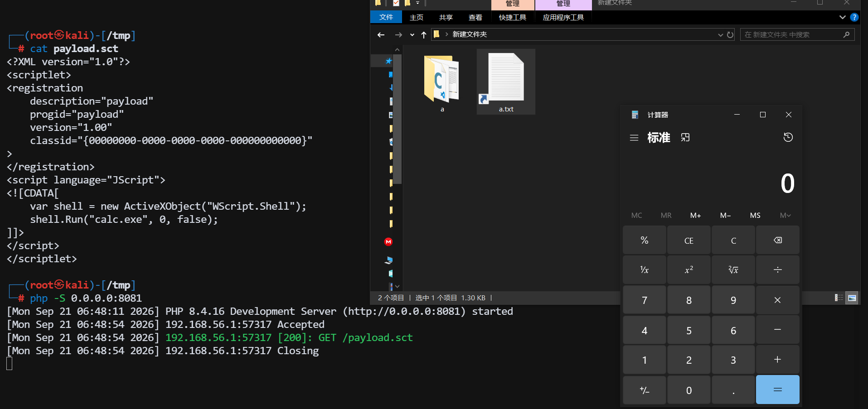Viewport: 868px width, 409px height.
Task: Switch to the 查看 ribbon tab
Action: [x=475, y=17]
